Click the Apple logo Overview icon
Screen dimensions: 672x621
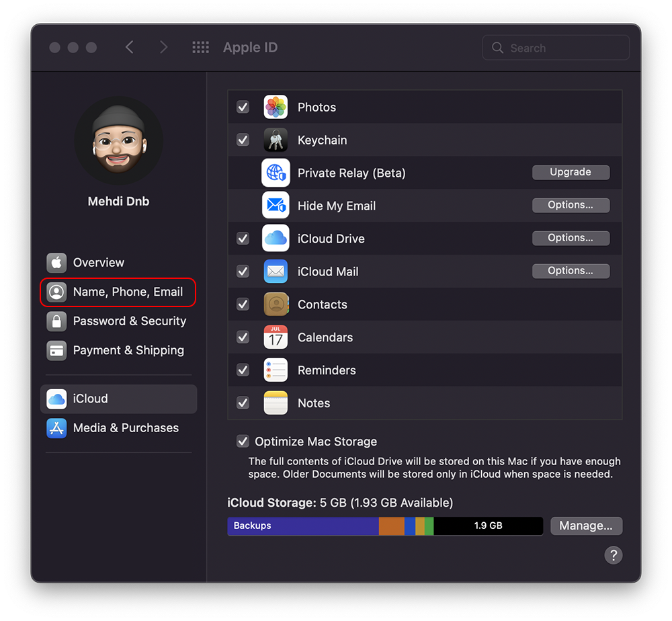click(56, 262)
